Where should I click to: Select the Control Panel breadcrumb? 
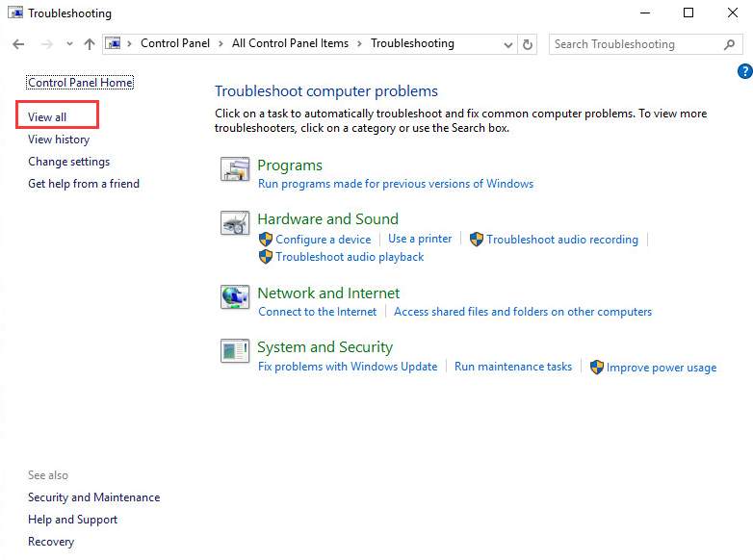click(175, 43)
